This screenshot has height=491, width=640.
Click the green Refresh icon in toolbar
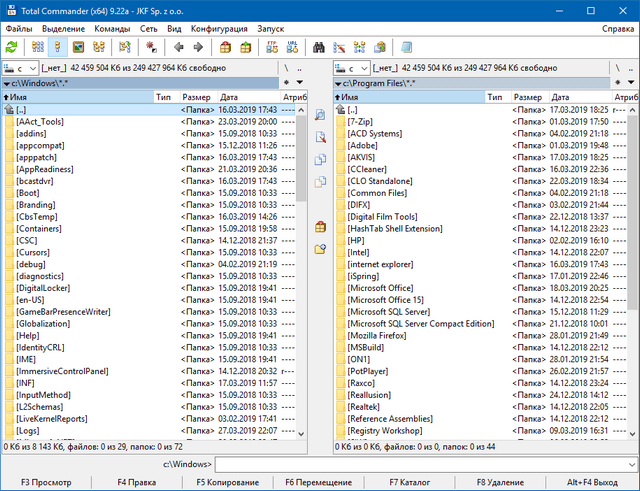pos(11,47)
